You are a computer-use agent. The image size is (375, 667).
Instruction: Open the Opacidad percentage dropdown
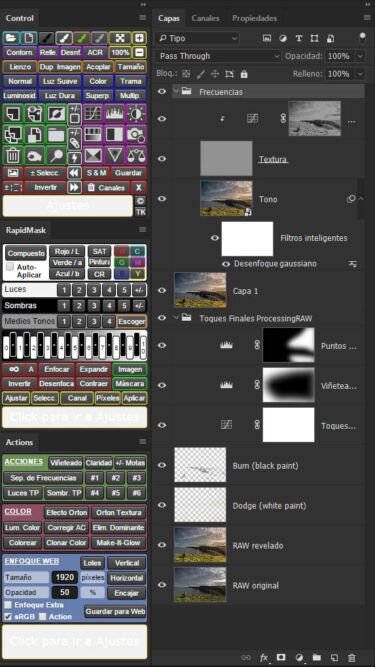(x=361, y=56)
